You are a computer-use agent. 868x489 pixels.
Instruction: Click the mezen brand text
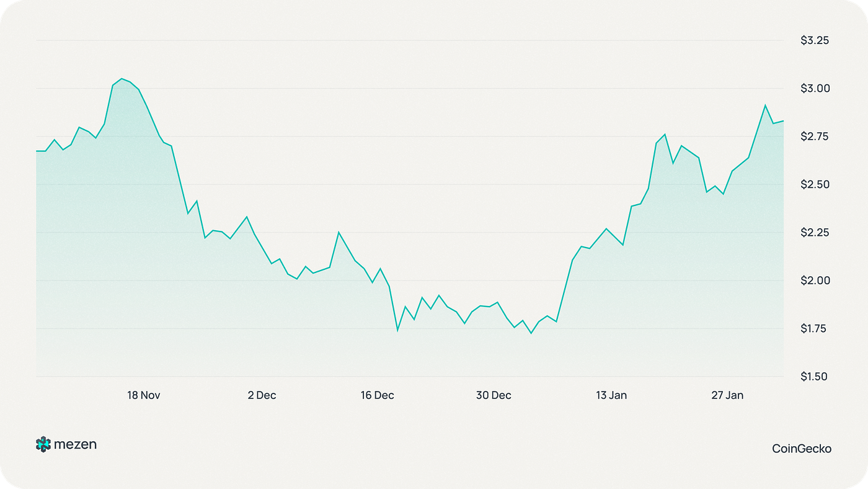(75, 444)
